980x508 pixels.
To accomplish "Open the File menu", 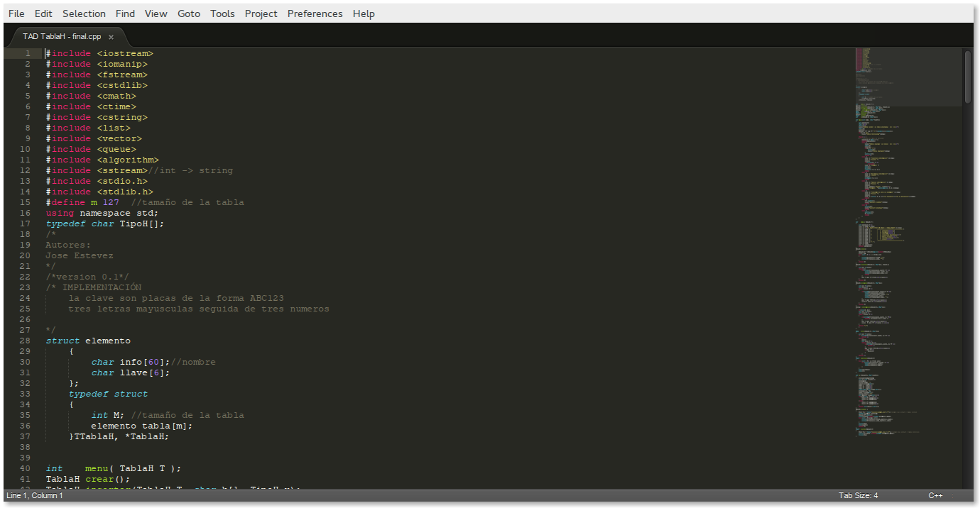I will pyautogui.click(x=16, y=13).
